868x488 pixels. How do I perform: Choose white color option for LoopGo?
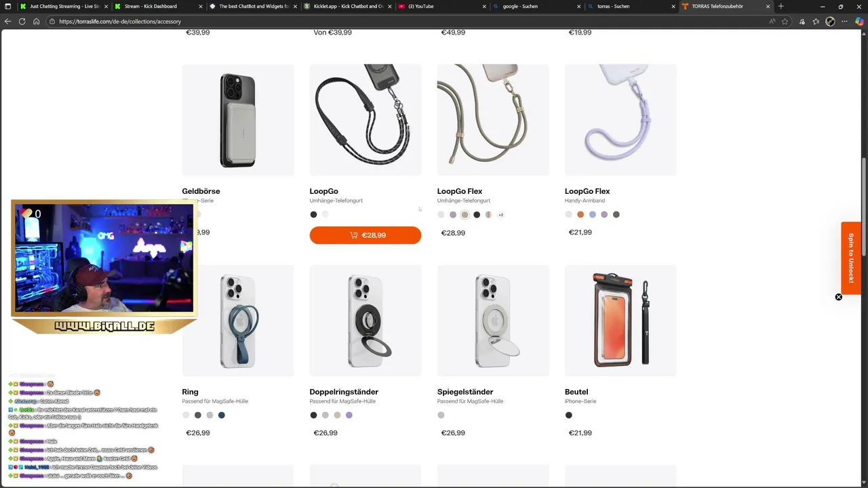325,214
